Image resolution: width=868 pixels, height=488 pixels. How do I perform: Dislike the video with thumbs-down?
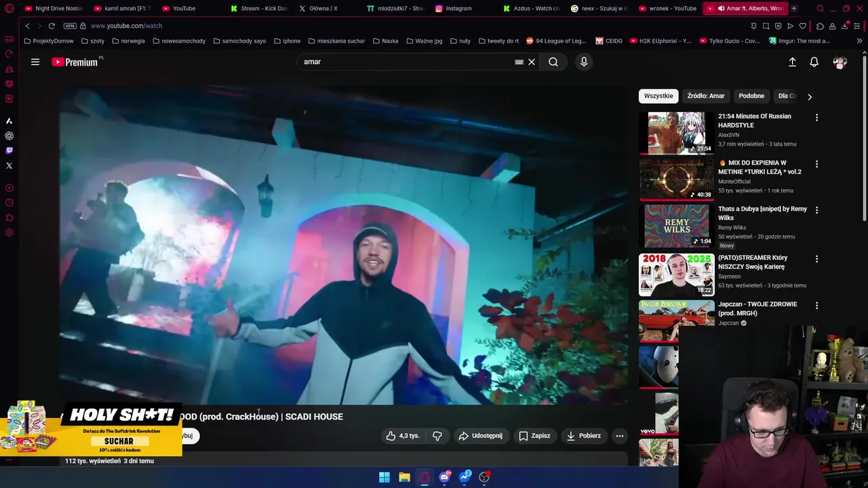437,436
